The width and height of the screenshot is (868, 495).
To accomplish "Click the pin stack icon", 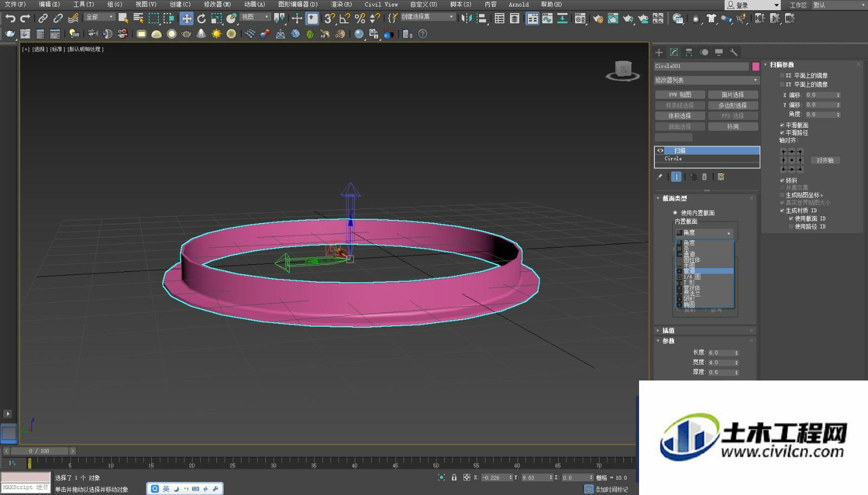I will click(660, 176).
